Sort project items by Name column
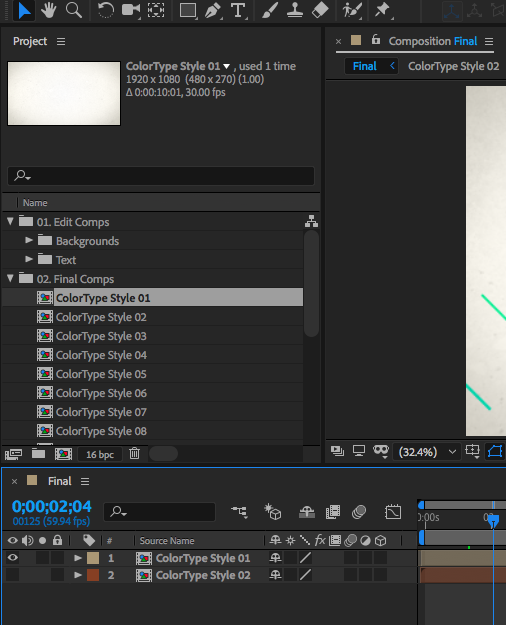 35,203
